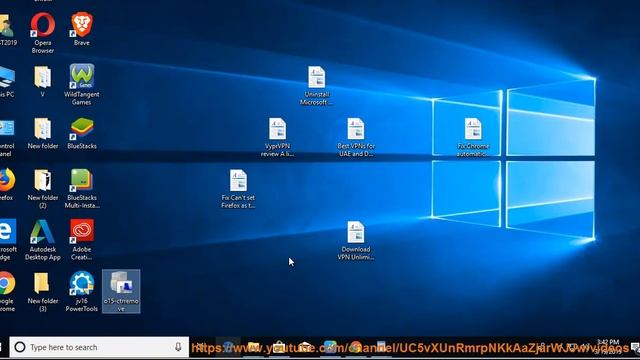Open the taskbar clock showing 3:42 PM

pyautogui.click(x=608, y=346)
